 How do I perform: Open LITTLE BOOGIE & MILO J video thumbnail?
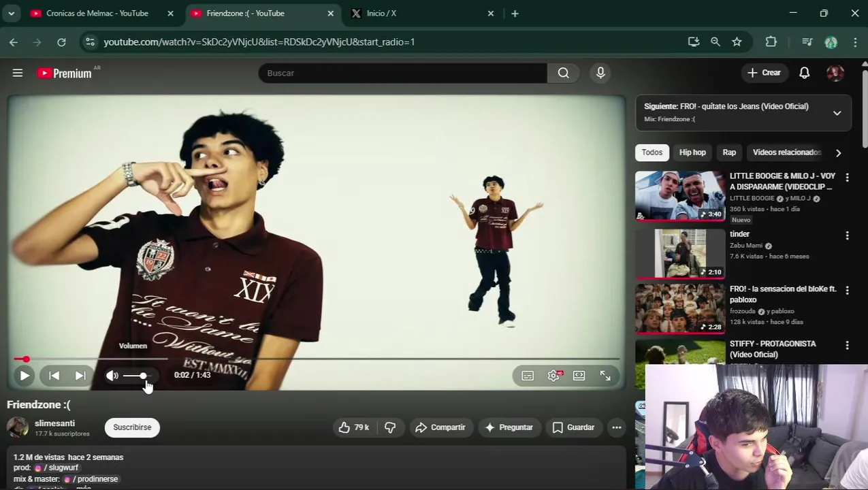point(680,196)
